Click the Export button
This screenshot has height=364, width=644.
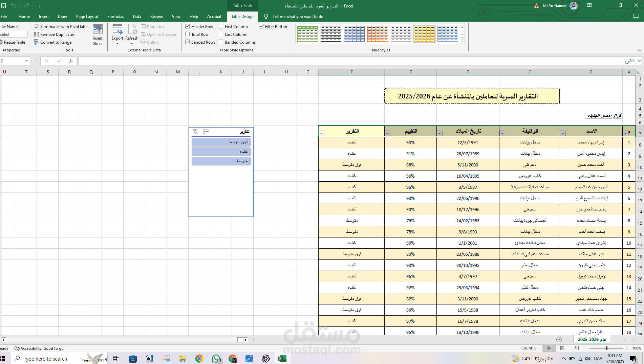(117, 35)
